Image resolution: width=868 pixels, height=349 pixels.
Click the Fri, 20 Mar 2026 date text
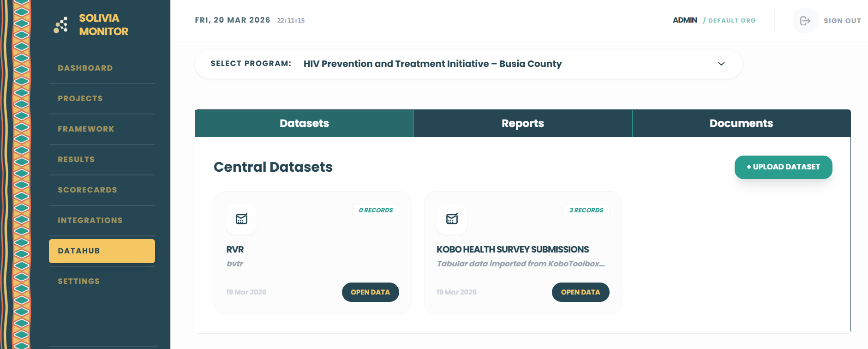point(233,20)
